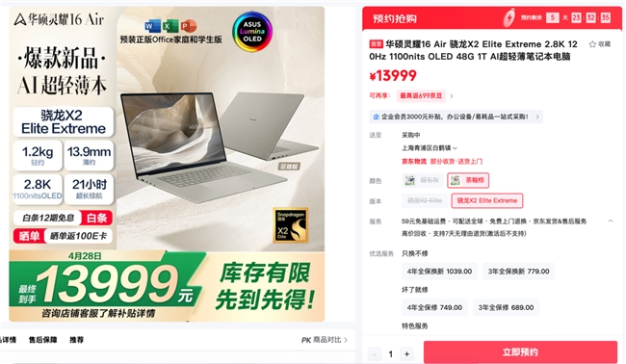The height and width of the screenshot is (364, 626).
Task: Collapse the 服务 details chevron
Action: click(611, 221)
